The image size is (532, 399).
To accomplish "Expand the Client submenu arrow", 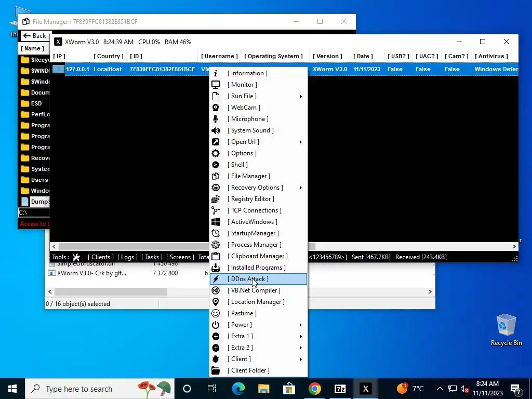I will pos(301,360).
